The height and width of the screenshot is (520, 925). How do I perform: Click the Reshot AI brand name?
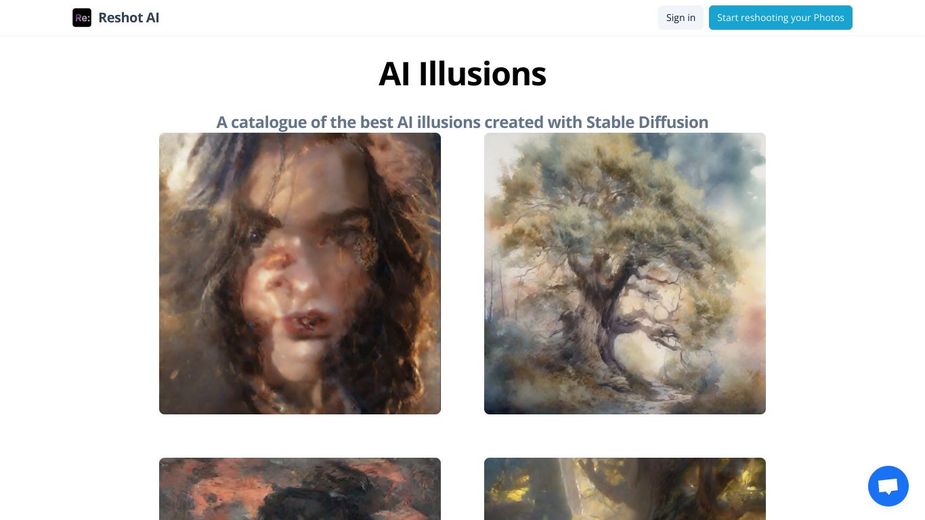(x=129, y=18)
